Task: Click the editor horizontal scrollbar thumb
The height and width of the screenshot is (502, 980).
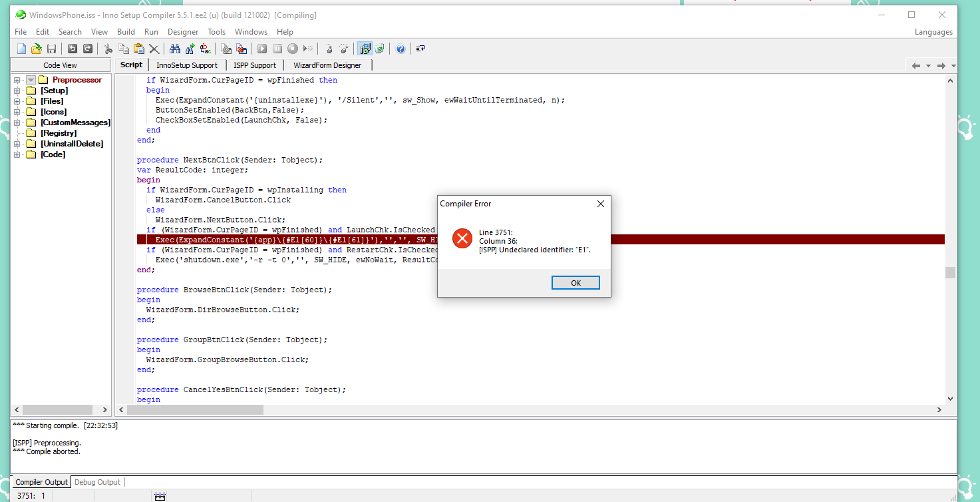Action: pyautogui.click(x=194, y=409)
